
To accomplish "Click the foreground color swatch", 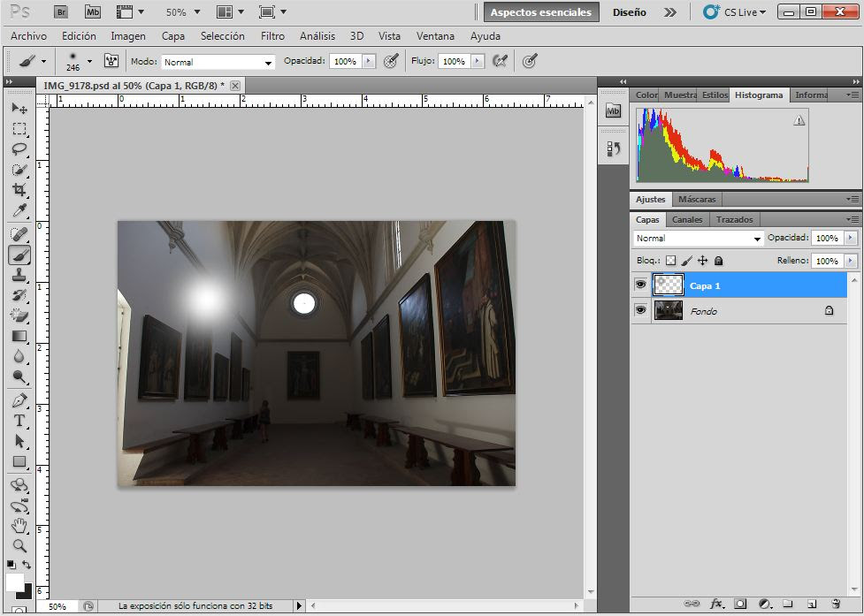I will click(14, 582).
